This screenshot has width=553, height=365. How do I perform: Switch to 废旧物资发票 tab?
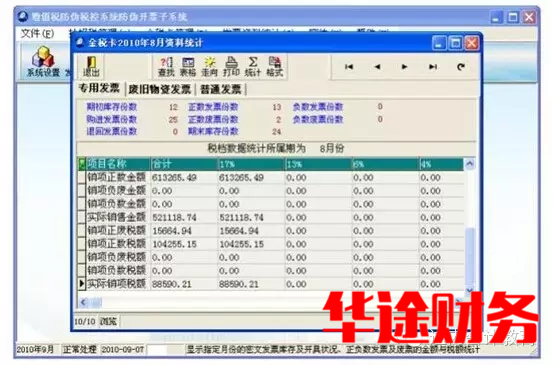[159, 89]
